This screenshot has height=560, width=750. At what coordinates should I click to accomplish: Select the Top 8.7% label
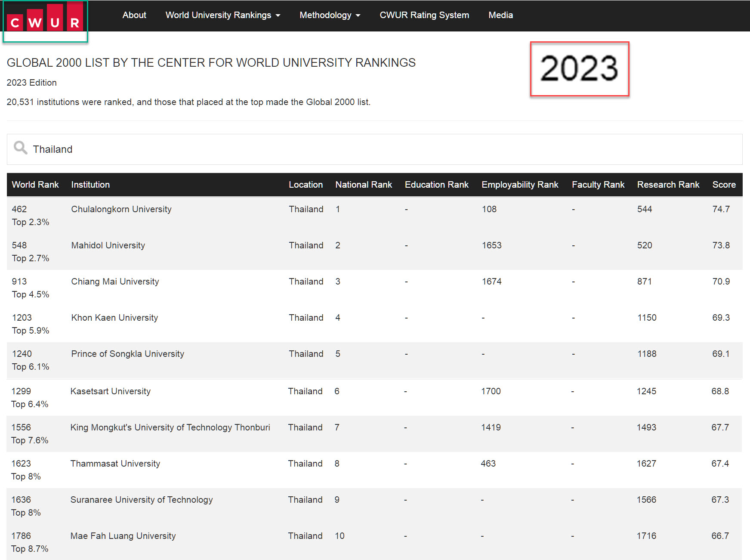[x=30, y=549]
